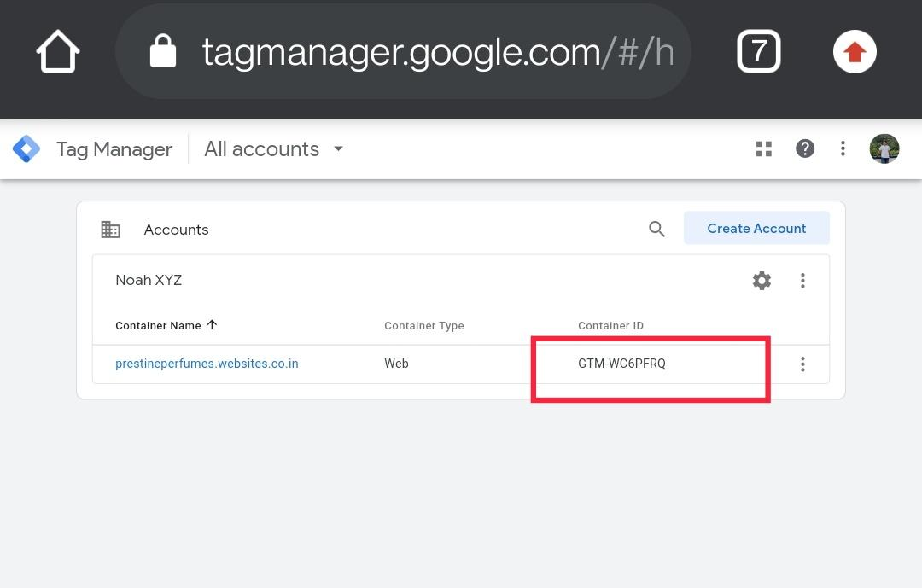This screenshot has height=588, width=922.
Task: Open Noah XYZ account three-dot menu
Action: (802, 281)
